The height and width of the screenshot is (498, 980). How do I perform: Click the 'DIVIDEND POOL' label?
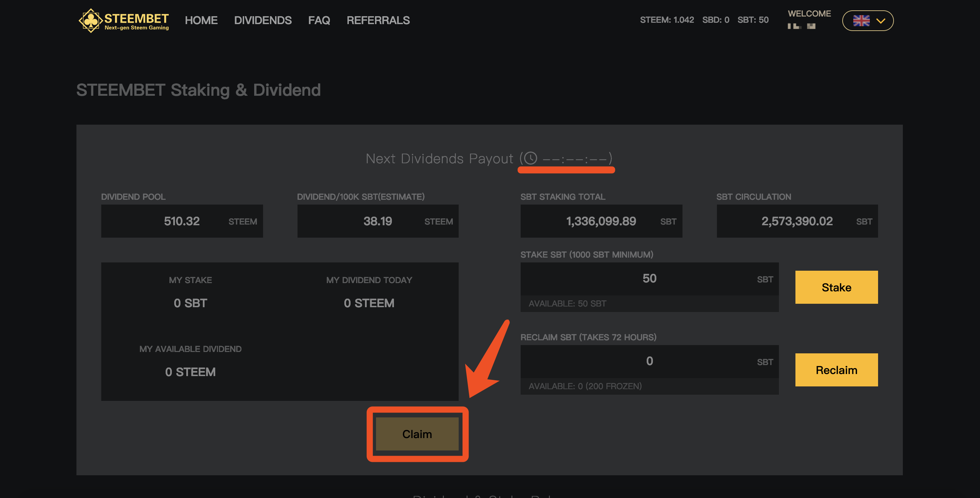(133, 197)
